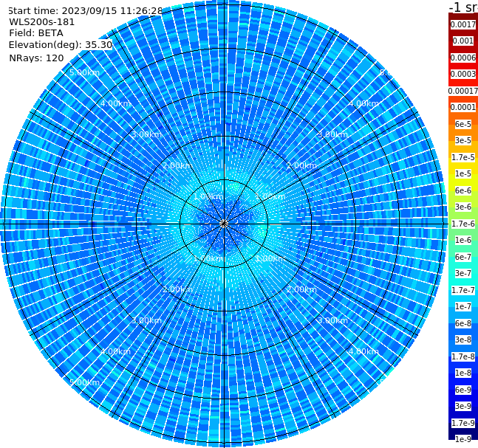Click the 3e-5 colorbar label
Screen dimensions: 478x448
(463, 140)
